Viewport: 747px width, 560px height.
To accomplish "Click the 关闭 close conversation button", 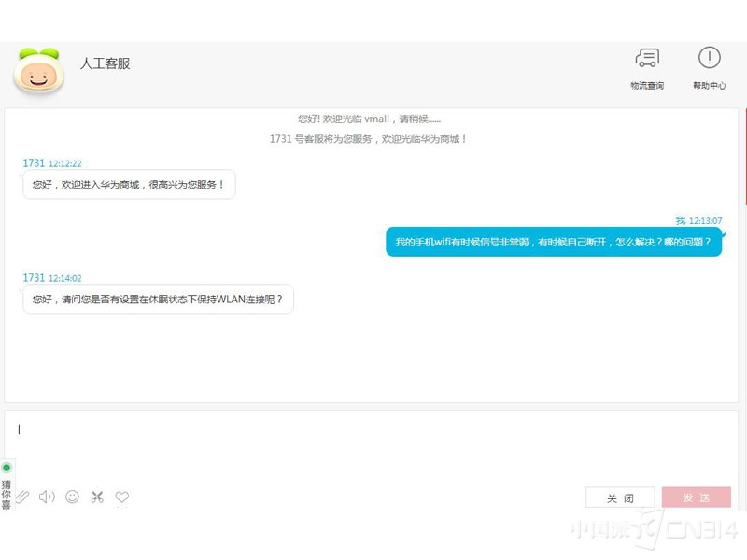I will (619, 497).
